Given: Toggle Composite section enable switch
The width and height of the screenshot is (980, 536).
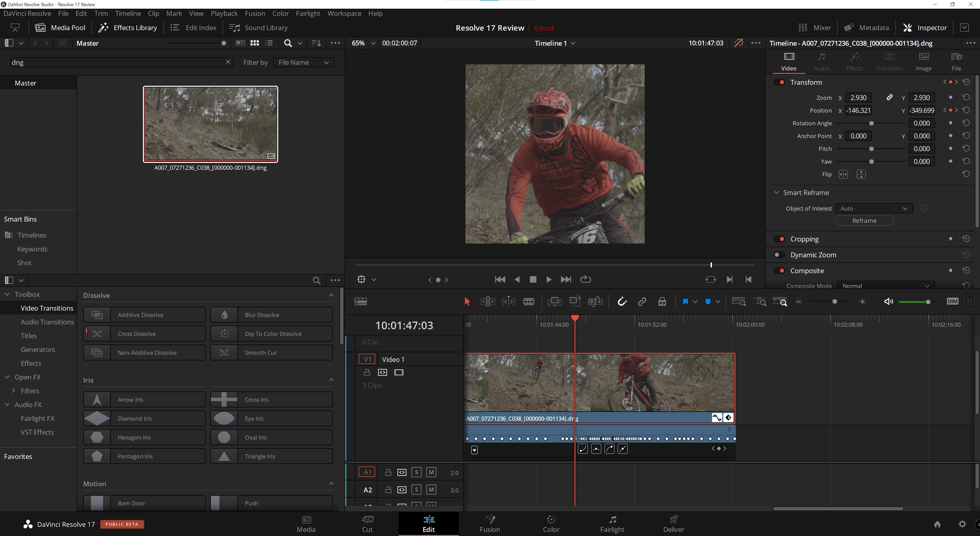Looking at the screenshot, I should (779, 271).
